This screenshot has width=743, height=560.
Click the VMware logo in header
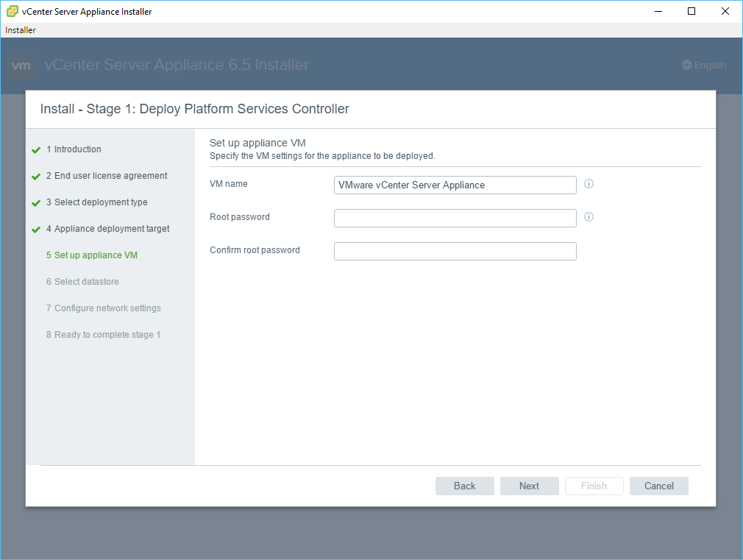tap(22, 65)
